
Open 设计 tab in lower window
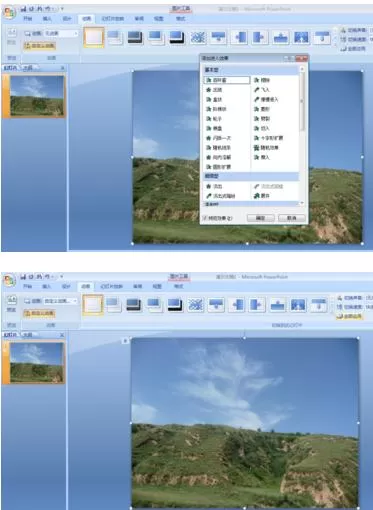[x=66, y=286]
